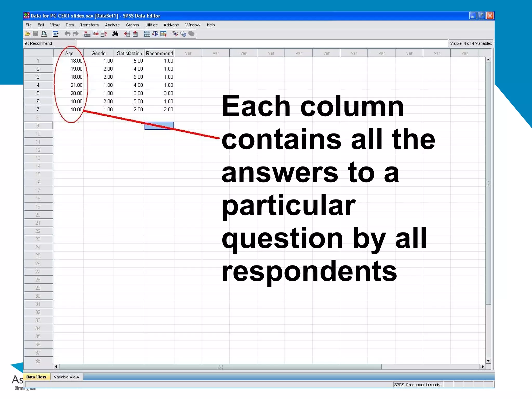Click the highlighted Recommend cell in row 9

pos(159,126)
